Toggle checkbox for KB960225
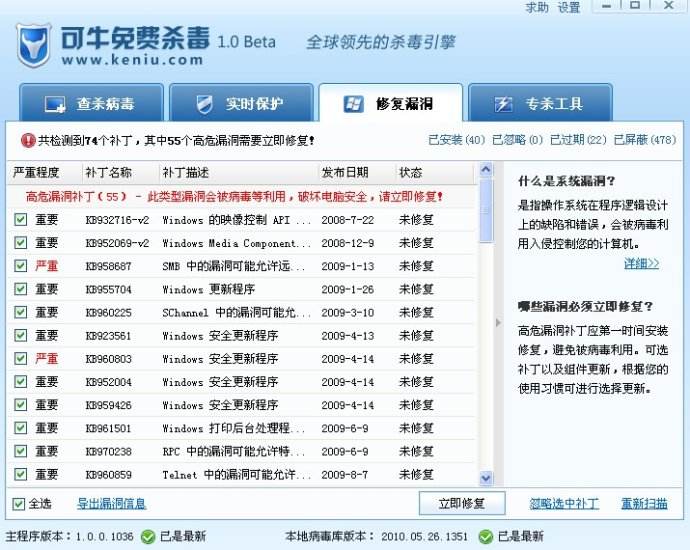Screen dimensions: 690x550 [x=21, y=312]
